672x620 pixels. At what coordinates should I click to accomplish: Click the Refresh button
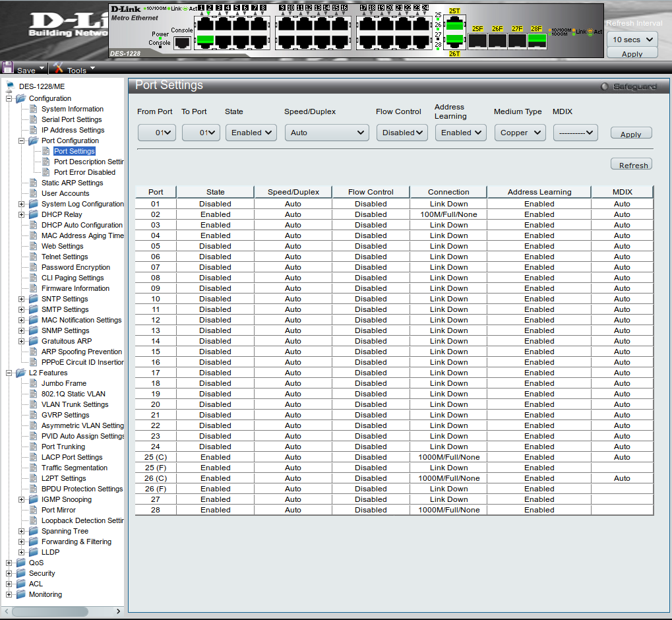pyautogui.click(x=631, y=165)
